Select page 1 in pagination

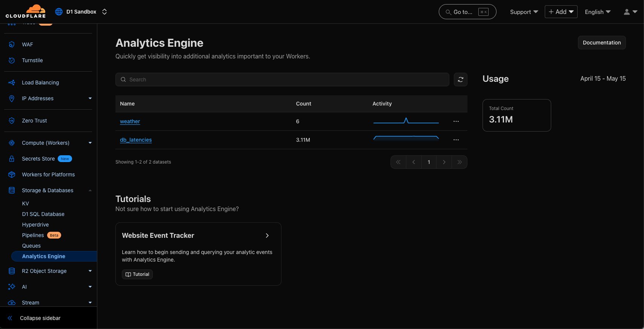coord(429,162)
